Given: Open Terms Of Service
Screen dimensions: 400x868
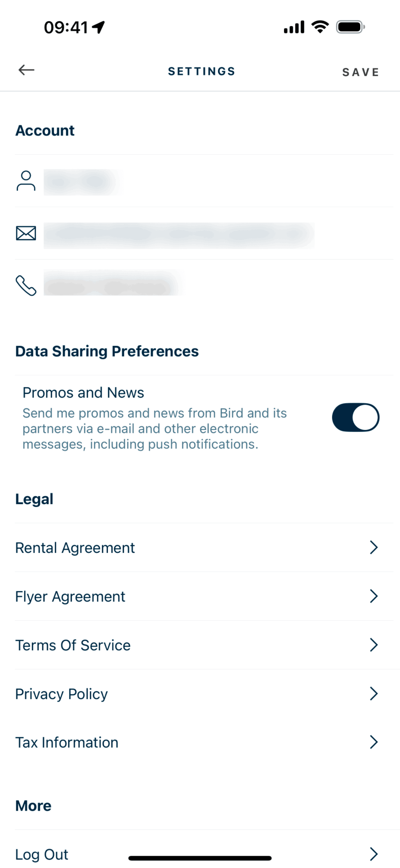Looking at the screenshot, I should point(73,645).
